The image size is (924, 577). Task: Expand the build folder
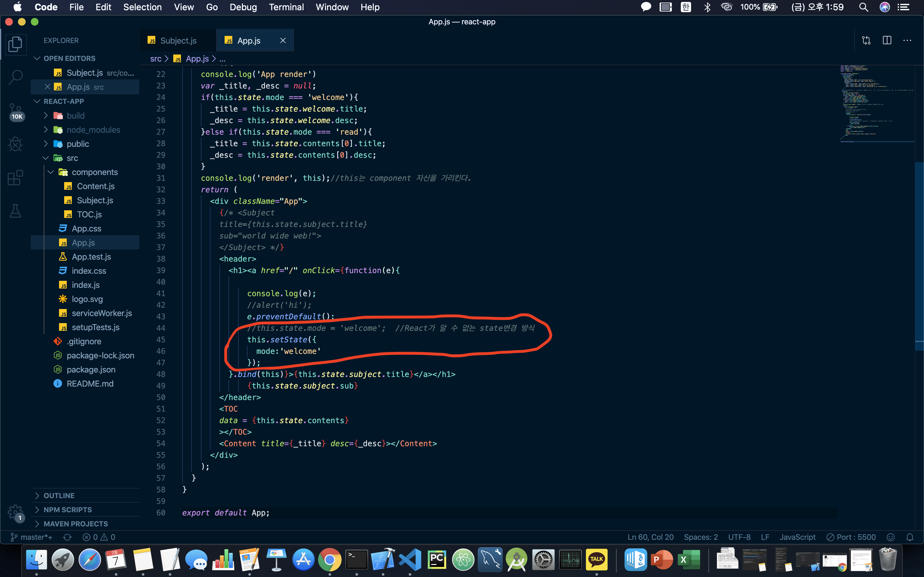(75, 116)
